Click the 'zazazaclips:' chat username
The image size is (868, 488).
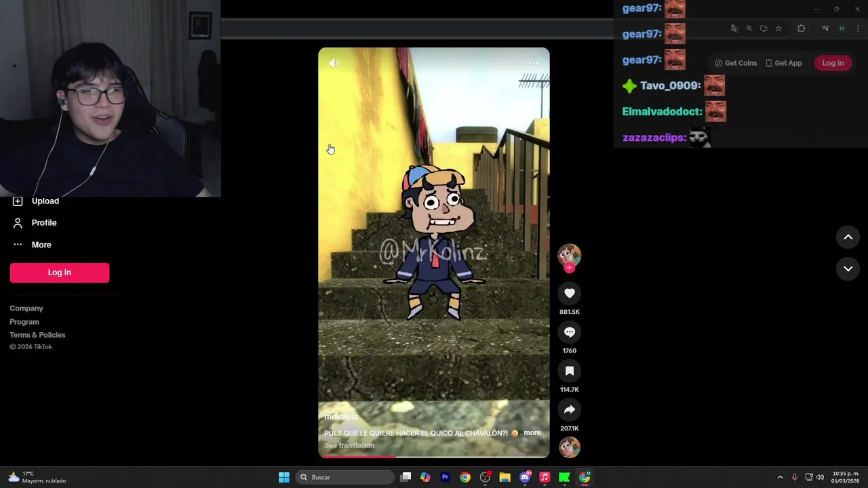654,137
